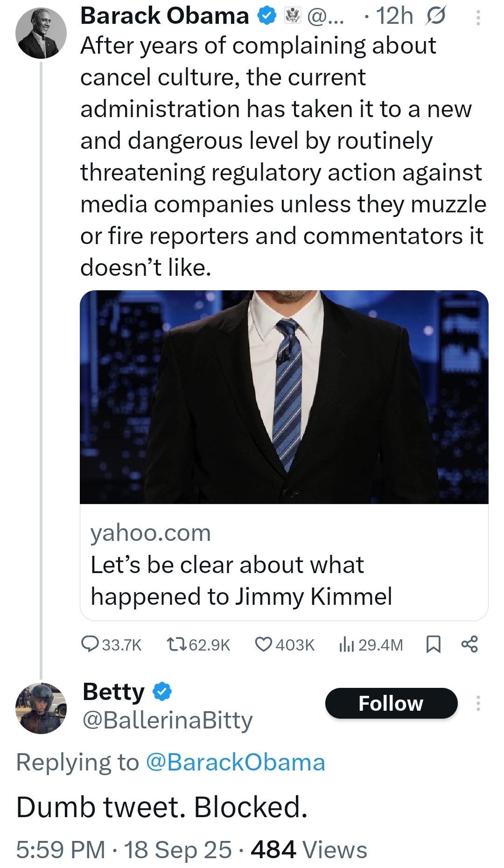Image resolution: width=504 pixels, height=868 pixels.
Task: Open the Grok slash-circle icon beside 12h
Action: click(436, 16)
